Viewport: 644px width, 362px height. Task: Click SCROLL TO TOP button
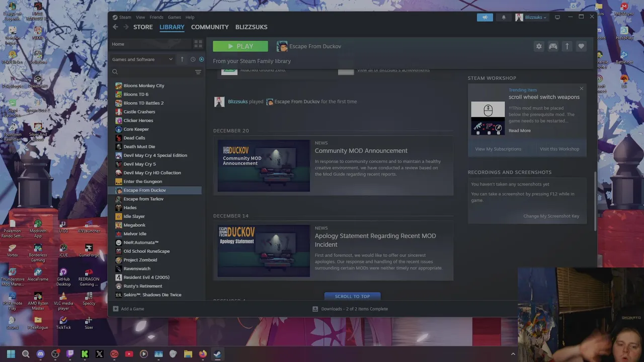[352, 296]
